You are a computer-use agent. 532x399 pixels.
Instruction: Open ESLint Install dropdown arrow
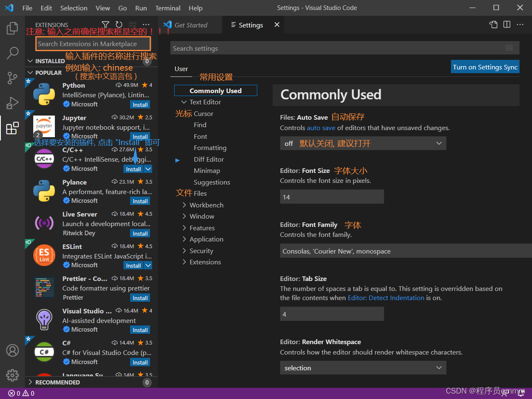[x=148, y=265]
